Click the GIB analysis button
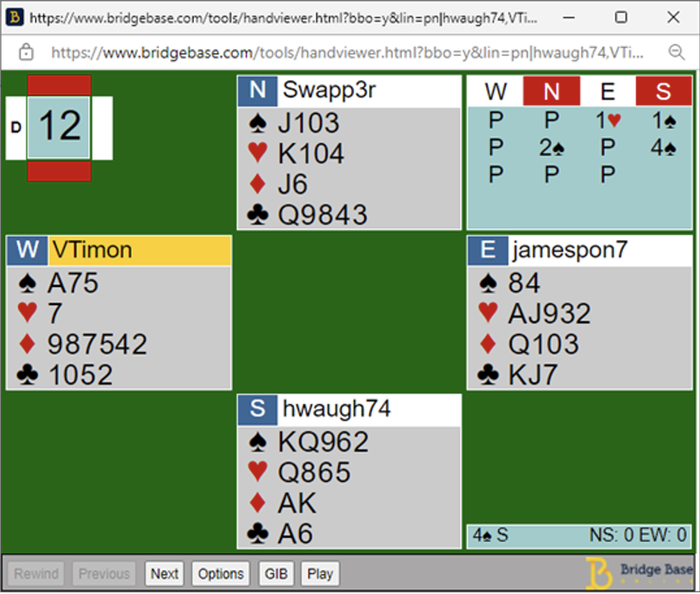Screen dimensions: 700x594 tap(276, 573)
